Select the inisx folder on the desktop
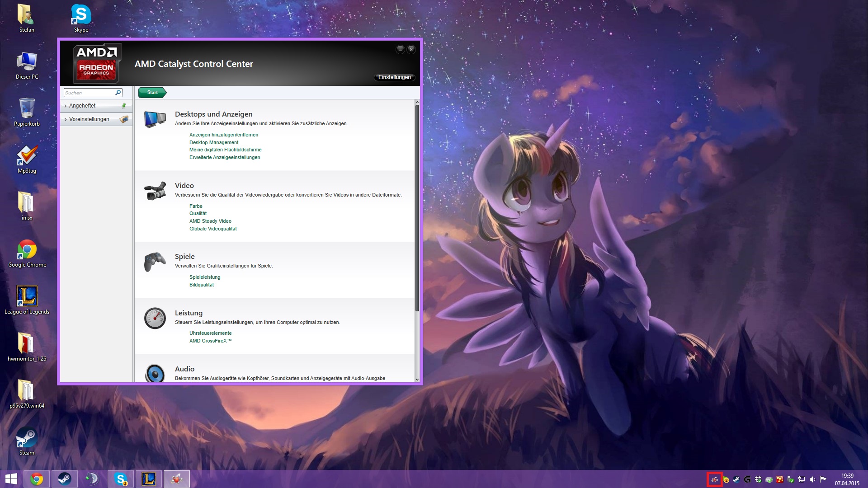Image resolution: width=868 pixels, height=488 pixels. click(x=27, y=207)
